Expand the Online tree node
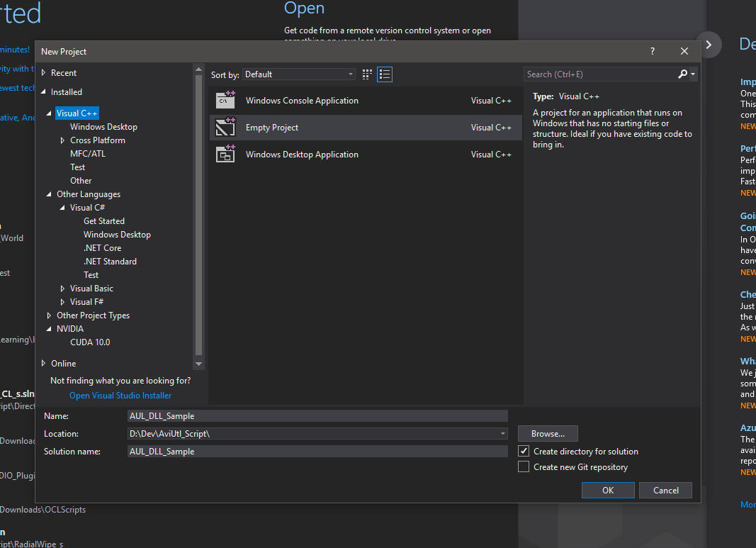 pyautogui.click(x=44, y=363)
